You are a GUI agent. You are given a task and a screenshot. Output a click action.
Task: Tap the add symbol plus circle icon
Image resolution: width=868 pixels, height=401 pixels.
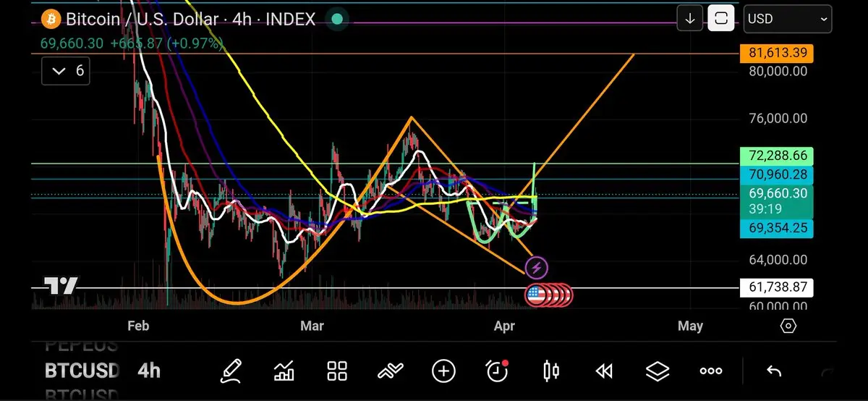tap(443, 371)
